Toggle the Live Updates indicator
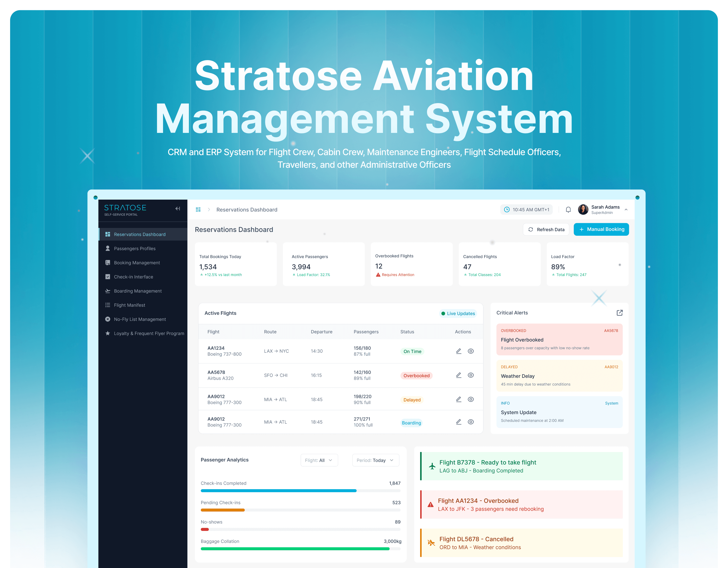728x568 pixels. [x=458, y=314]
